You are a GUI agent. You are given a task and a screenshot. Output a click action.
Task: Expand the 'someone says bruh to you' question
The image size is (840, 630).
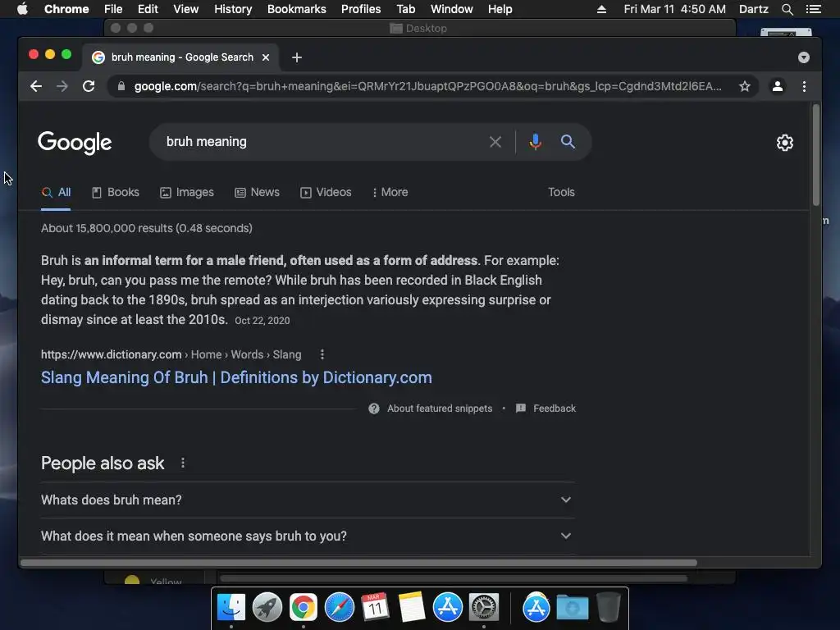(x=308, y=536)
